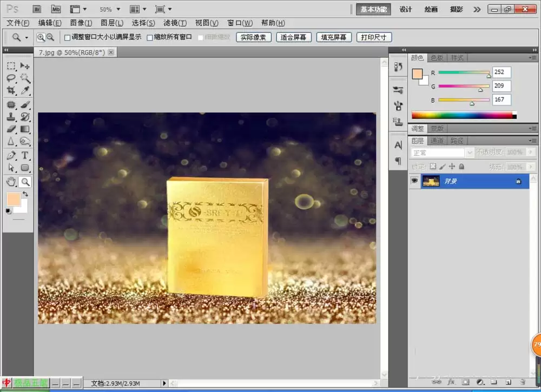Switch to the 通道 tab
Image resolution: width=541 pixels, height=392 pixels.
(437, 141)
